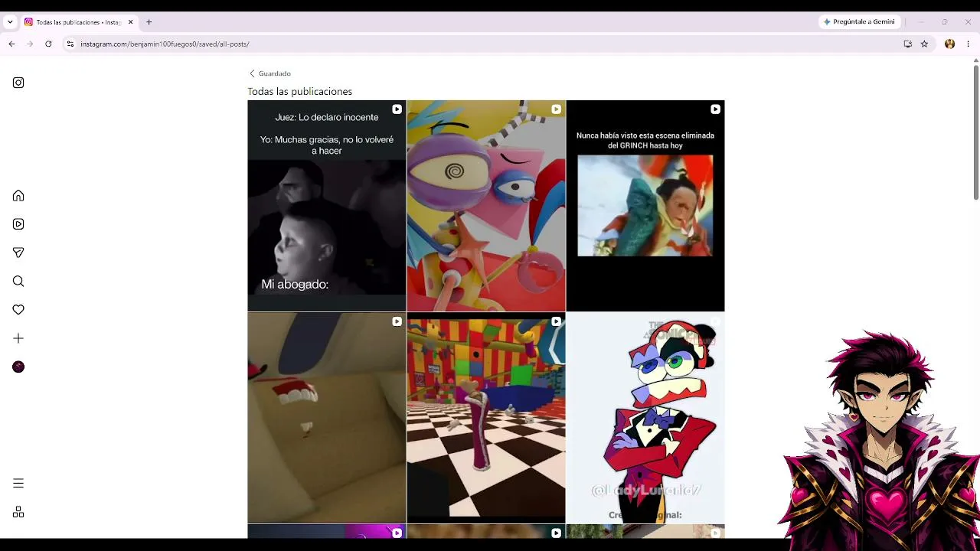The image size is (980, 551).
Task: Close the Instagram browser tab
Action: [x=130, y=22]
